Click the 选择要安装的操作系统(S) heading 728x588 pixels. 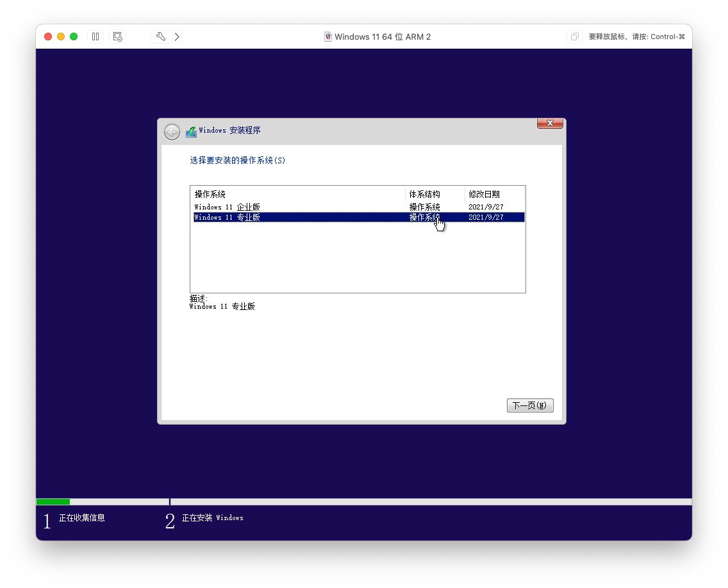[237, 160]
